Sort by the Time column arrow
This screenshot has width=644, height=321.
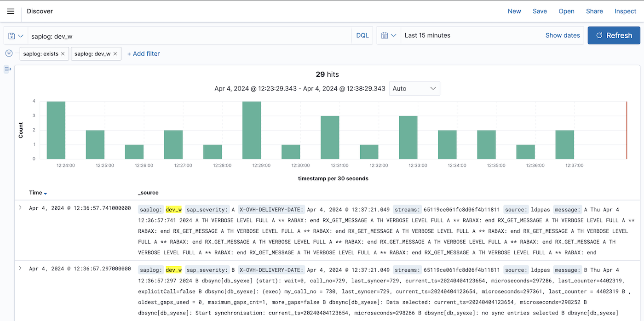[46, 193]
